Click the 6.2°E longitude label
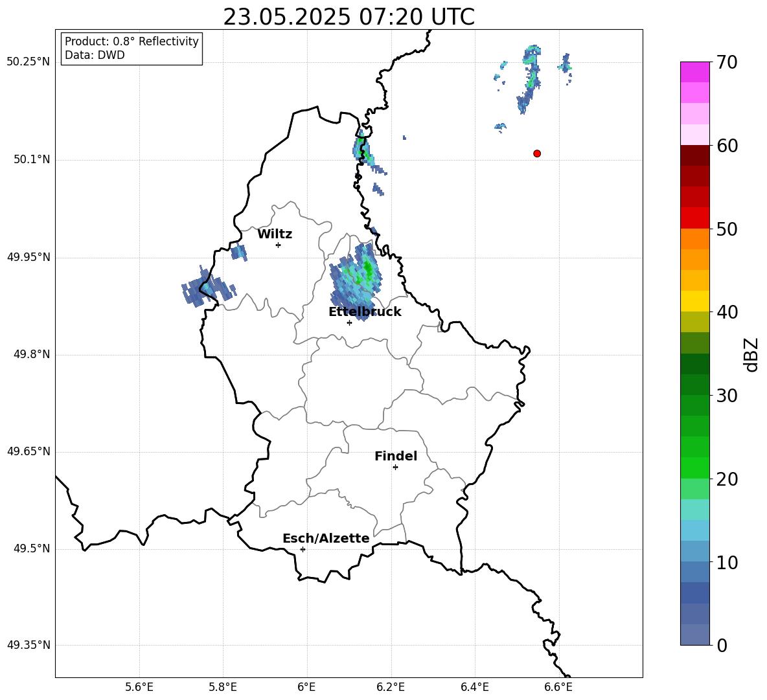767x700 pixels. [391, 687]
